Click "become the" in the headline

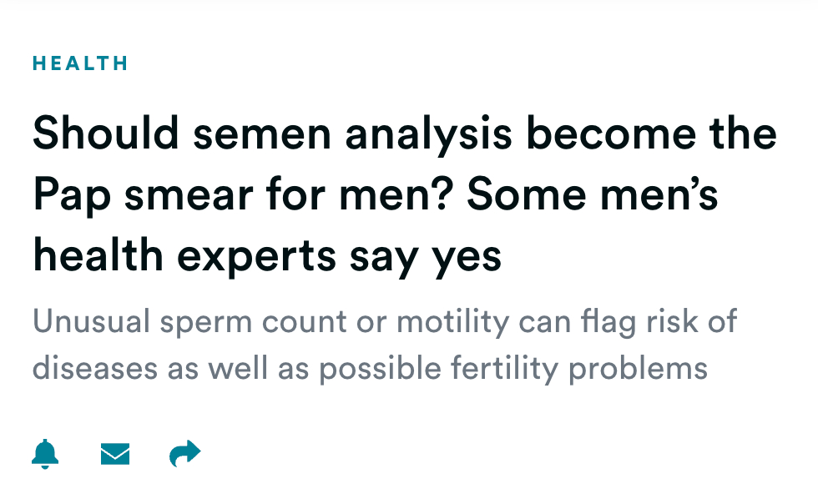pos(669,134)
